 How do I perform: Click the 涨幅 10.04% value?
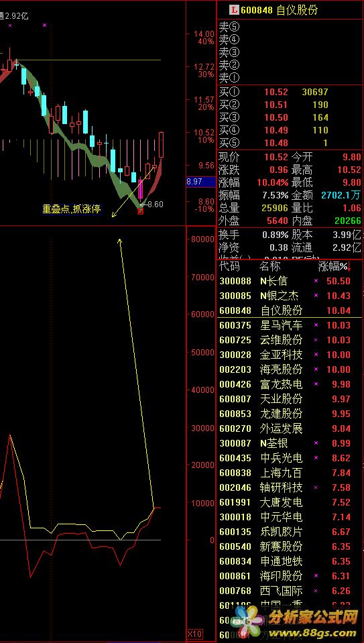[273, 182]
